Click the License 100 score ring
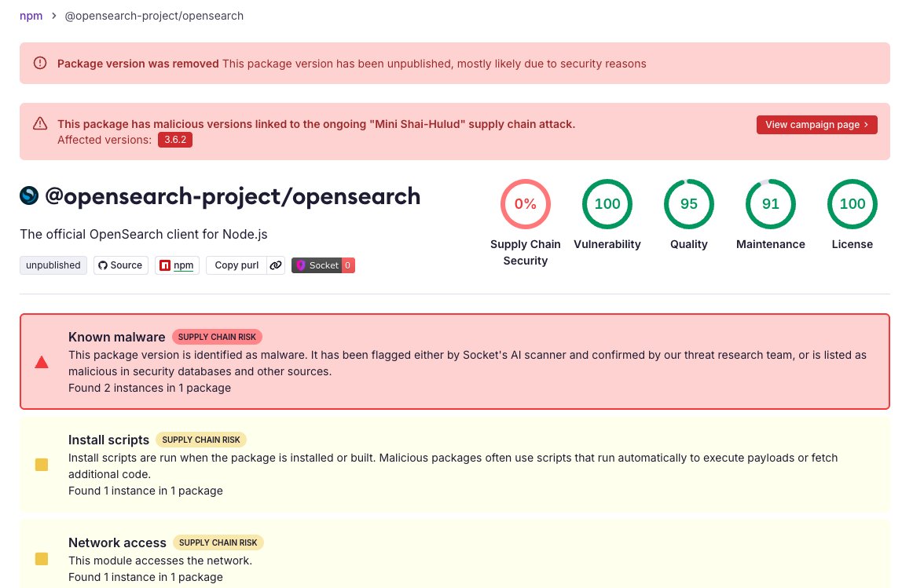This screenshot has height=588, width=902. (x=852, y=204)
